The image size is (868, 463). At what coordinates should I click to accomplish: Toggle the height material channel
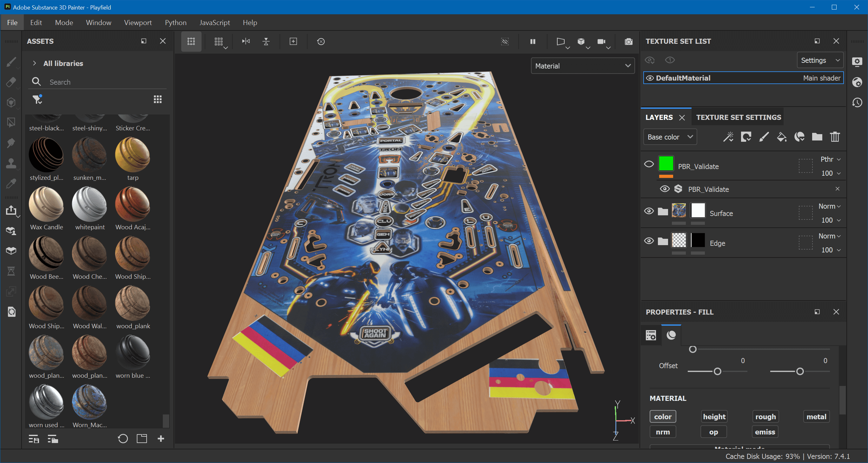point(714,416)
